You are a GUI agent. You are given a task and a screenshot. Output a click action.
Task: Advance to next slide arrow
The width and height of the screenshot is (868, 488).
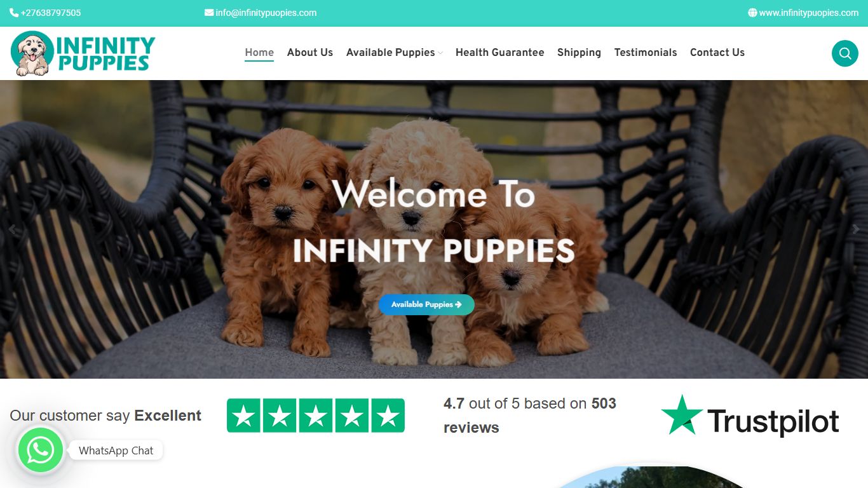pyautogui.click(x=856, y=229)
